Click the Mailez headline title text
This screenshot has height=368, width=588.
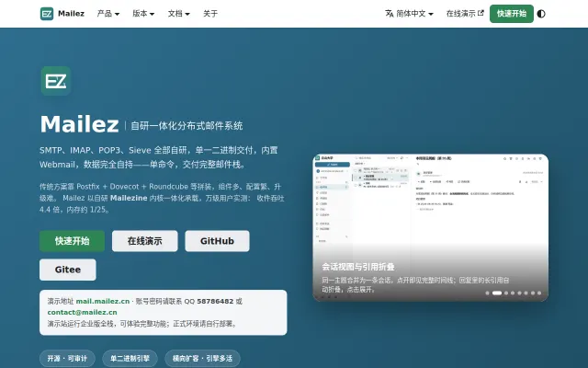pyautogui.click(x=80, y=124)
